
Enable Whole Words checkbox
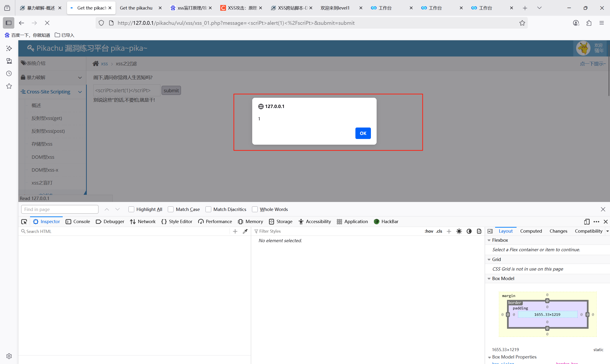pyautogui.click(x=255, y=209)
